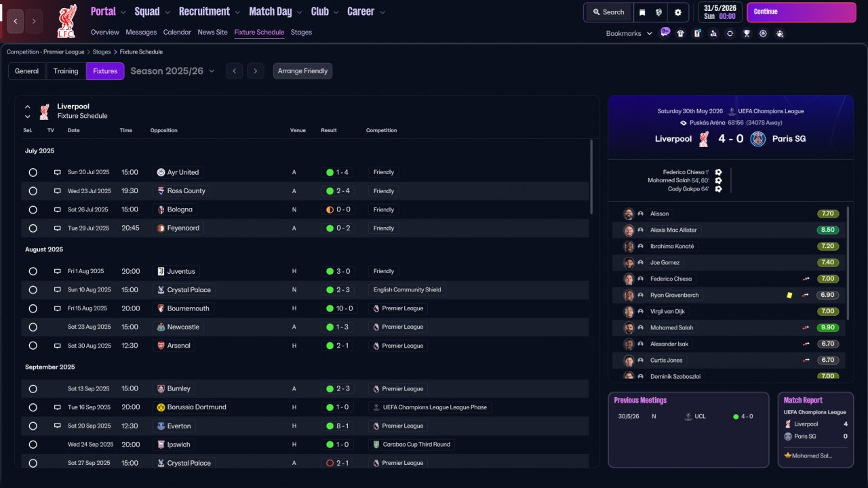The image size is (868, 488).
Task: Select the Bologna fixture radio button
Action: pos(33,209)
